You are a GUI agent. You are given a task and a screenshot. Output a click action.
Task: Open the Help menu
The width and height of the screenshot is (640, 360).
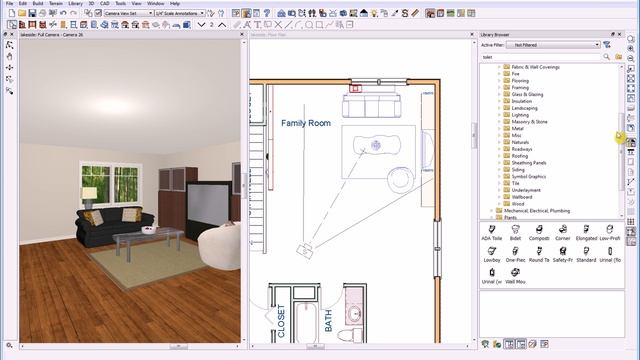(x=175, y=3)
